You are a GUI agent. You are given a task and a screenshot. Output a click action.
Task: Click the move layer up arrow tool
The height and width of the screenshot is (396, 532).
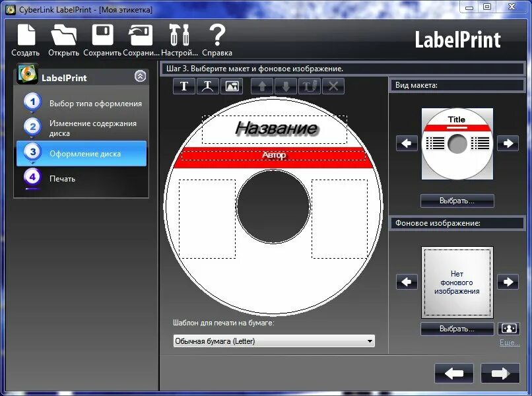point(262,86)
